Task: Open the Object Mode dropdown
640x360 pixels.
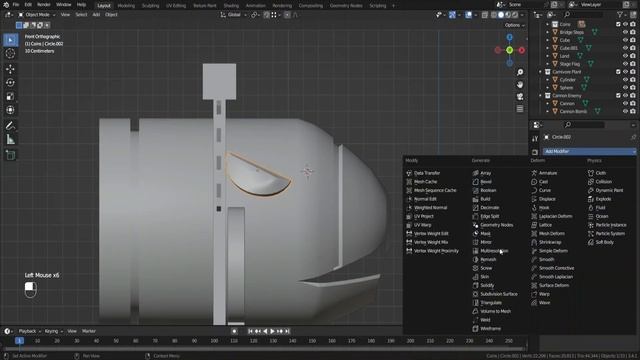Action: tap(36, 15)
